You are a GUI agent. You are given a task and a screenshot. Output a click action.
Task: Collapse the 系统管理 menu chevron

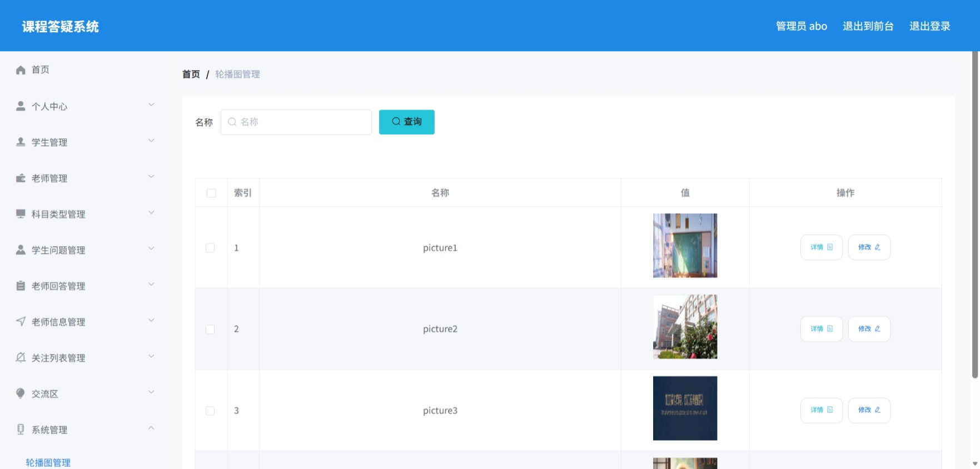pos(151,428)
